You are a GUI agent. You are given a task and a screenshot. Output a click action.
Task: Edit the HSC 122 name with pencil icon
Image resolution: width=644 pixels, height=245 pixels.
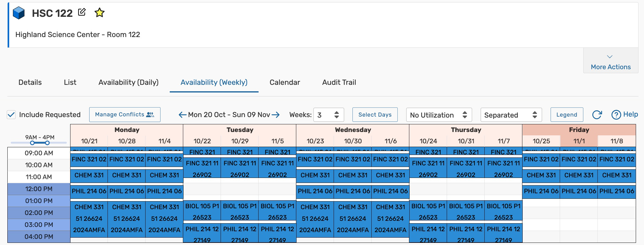point(82,12)
